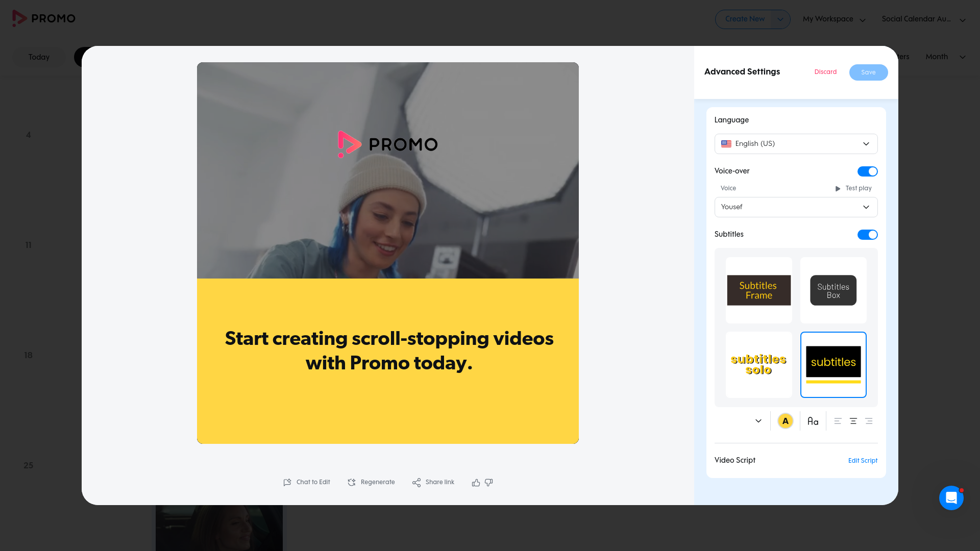Discard the advanced settings changes
This screenshot has height=551, width=980.
click(x=825, y=72)
